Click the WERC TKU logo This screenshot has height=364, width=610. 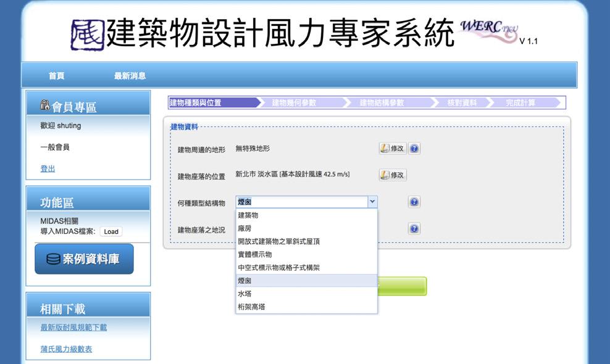coord(490,31)
